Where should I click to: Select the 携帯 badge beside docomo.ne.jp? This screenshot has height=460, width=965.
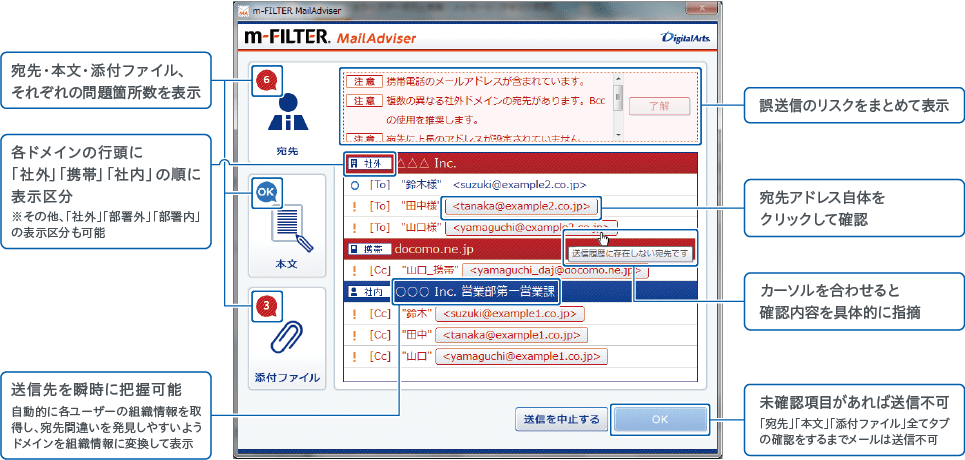[369, 249]
